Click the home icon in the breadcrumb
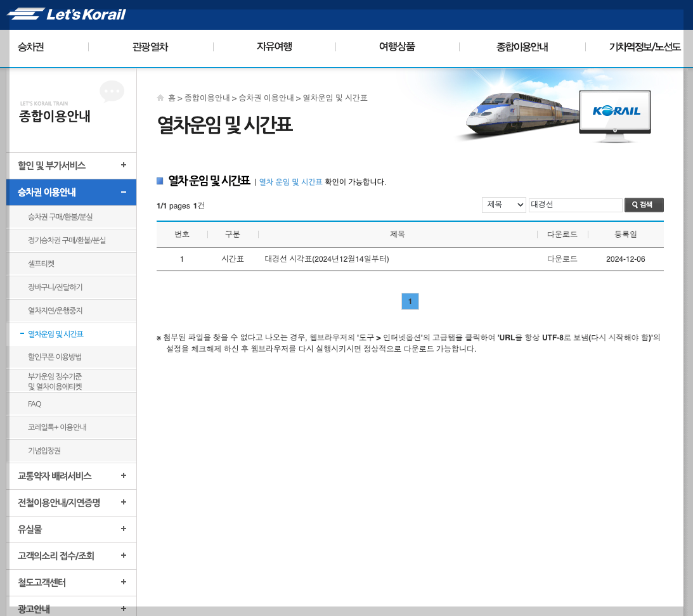The width and height of the screenshot is (693, 616). point(160,98)
